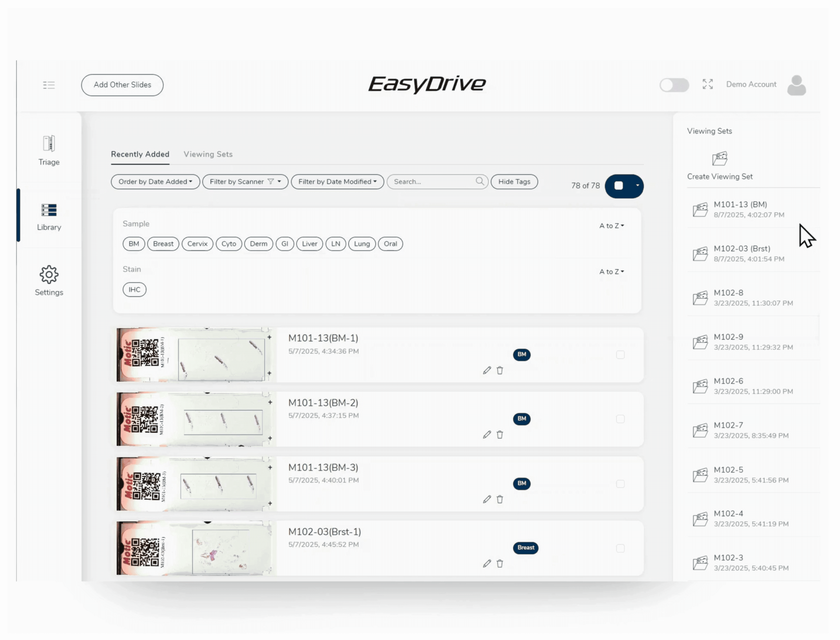This screenshot has width=840, height=640.
Task: Select the Cervix sample tag
Action: [x=197, y=244]
